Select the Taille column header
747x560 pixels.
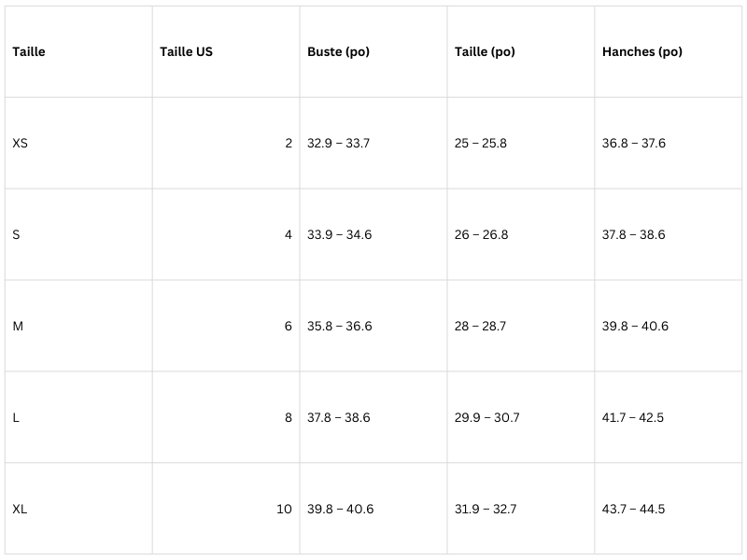click(x=78, y=51)
